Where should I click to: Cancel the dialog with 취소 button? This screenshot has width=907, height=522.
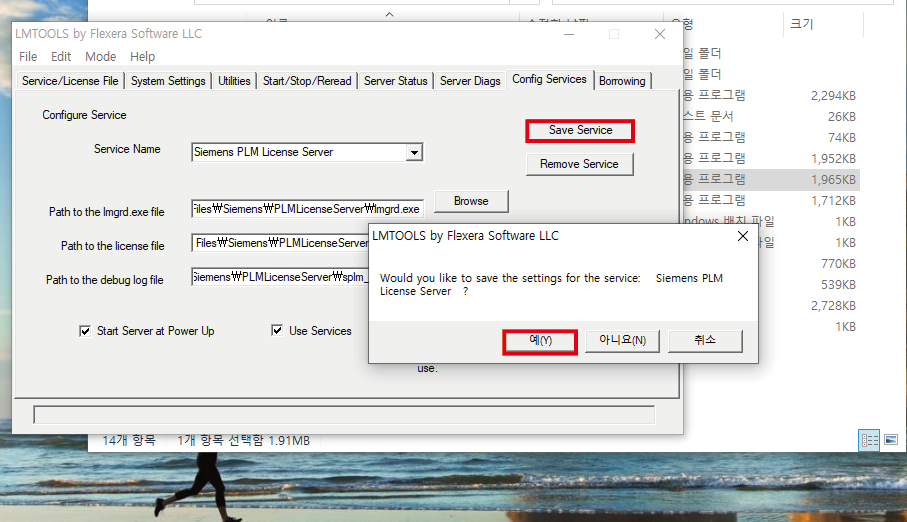705,341
